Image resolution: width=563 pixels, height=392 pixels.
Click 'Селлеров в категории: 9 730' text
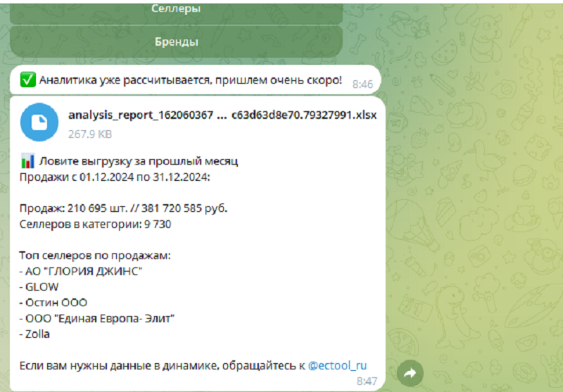pyautogui.click(x=95, y=225)
